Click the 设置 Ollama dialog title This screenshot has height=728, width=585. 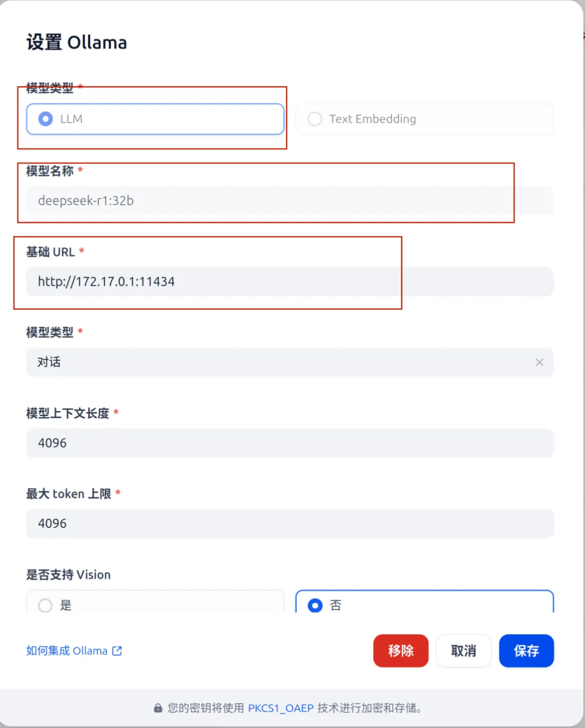point(76,42)
